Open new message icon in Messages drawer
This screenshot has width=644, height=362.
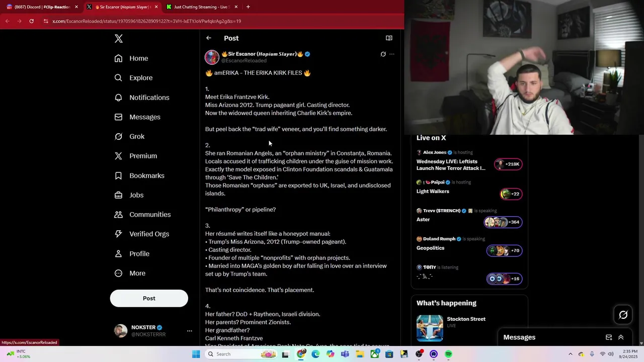click(x=609, y=337)
